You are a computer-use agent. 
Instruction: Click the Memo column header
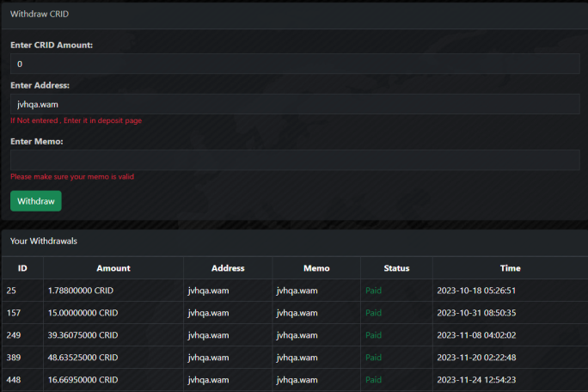click(316, 268)
